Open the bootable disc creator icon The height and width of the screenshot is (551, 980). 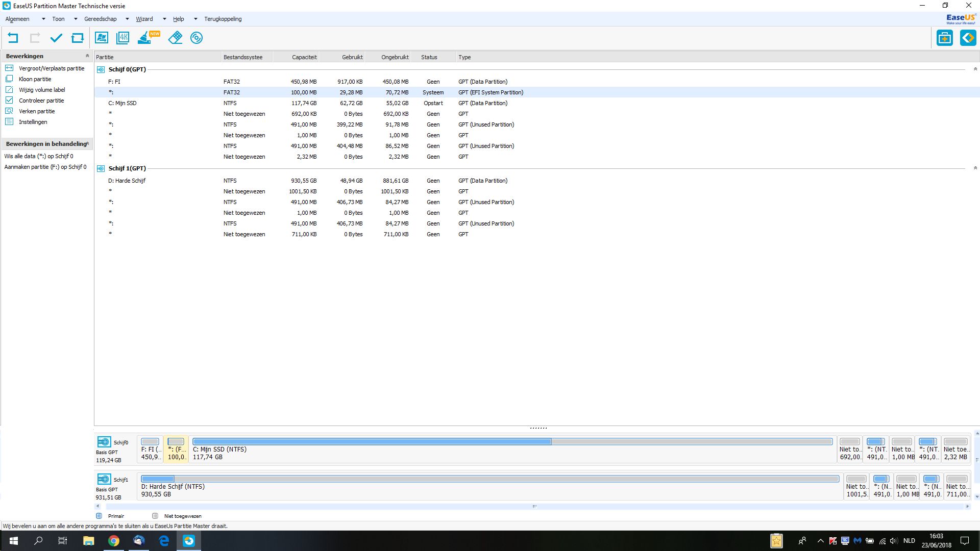pyautogui.click(x=197, y=38)
